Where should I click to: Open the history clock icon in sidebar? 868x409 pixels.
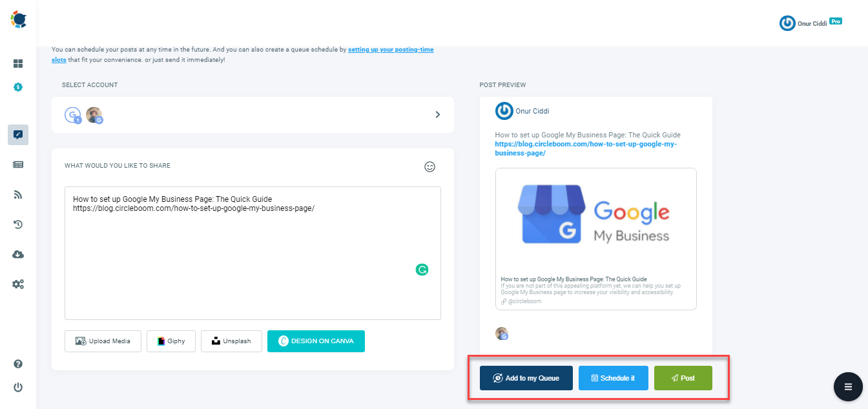coord(17,224)
